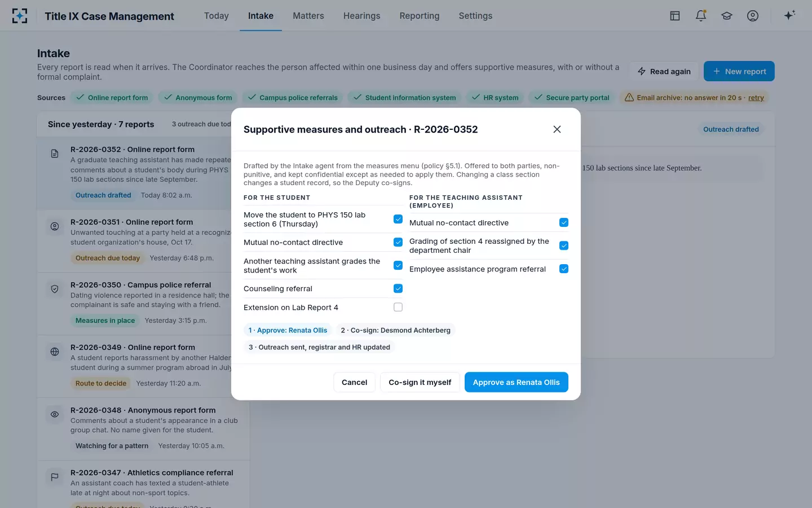
Task: Uncheck Move the student to PHYS 150 lab section
Action: coord(398,219)
